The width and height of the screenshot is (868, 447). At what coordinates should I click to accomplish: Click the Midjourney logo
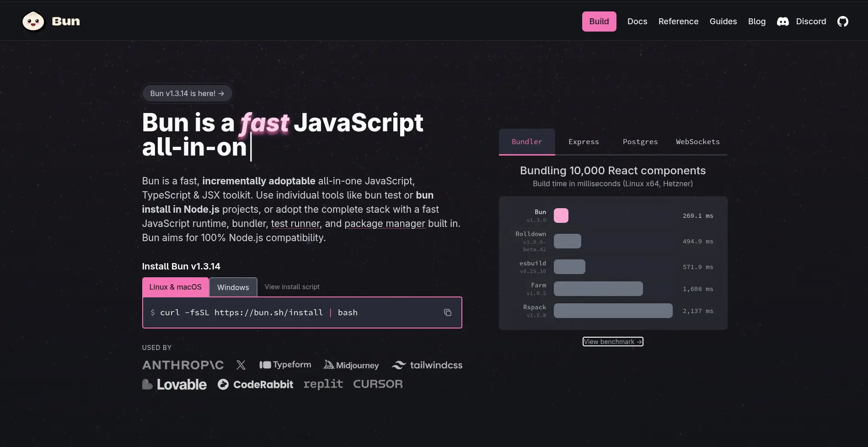point(351,365)
